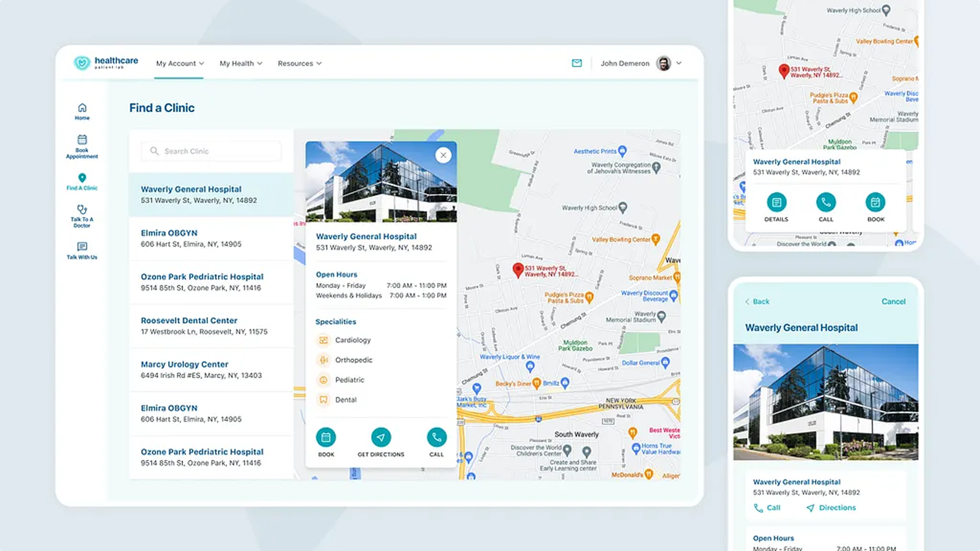Click the round BOOK icon in clinic card

point(326,437)
